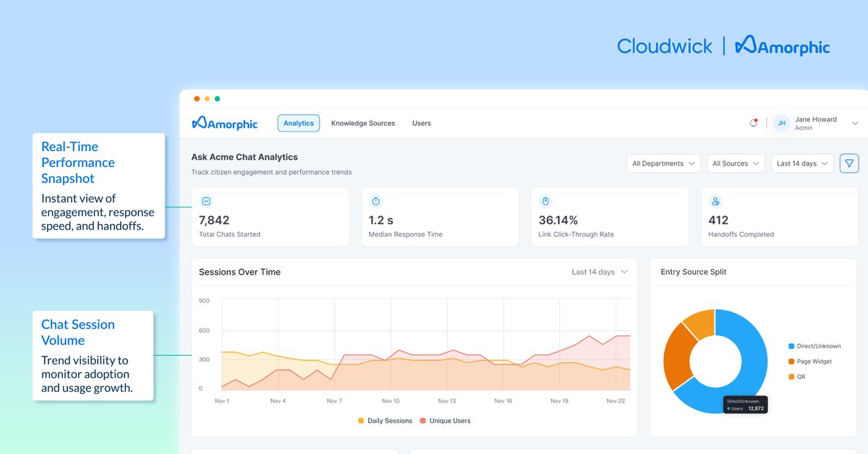868x454 pixels.
Task: Click the Nov 10 axis label
Action: click(x=391, y=401)
